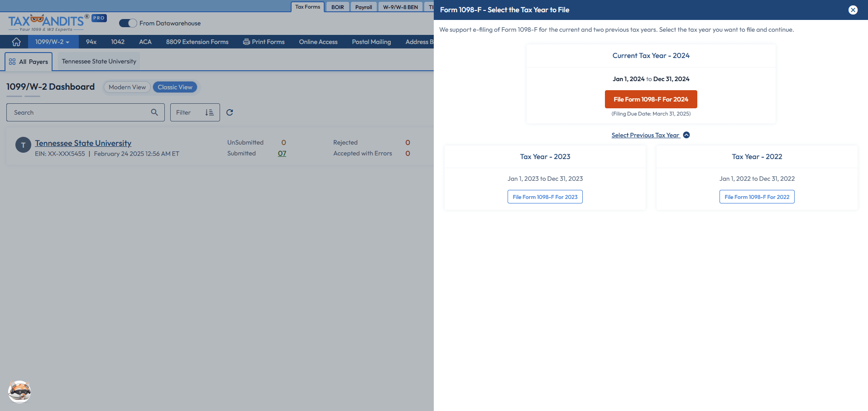The image size is (868, 411).
Task: Click the Search input field
Action: tap(86, 112)
